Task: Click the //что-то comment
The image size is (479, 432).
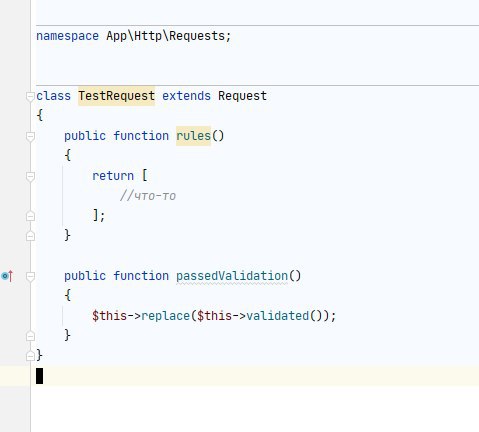Action: tap(148, 196)
